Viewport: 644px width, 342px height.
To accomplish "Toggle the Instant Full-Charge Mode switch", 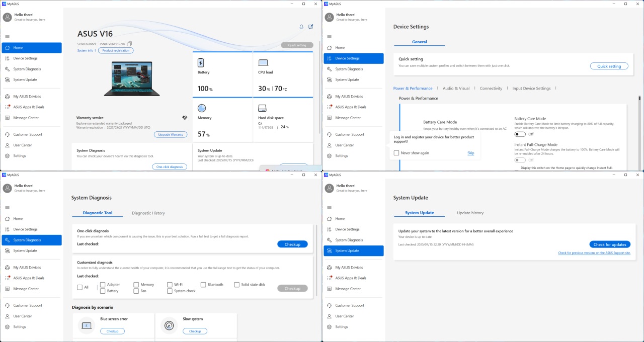I will 520,160.
